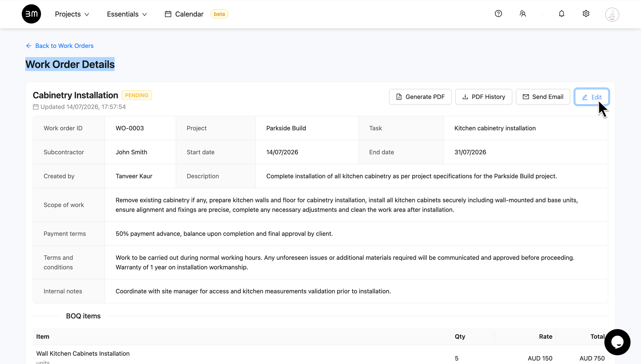Click the PENDING status badge
The height and width of the screenshot is (364, 641).
click(x=136, y=95)
